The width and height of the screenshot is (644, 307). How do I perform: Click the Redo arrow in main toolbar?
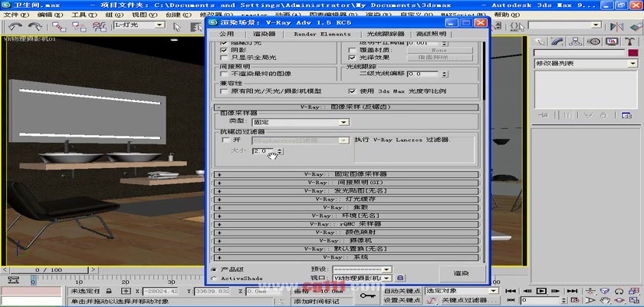[34, 26]
